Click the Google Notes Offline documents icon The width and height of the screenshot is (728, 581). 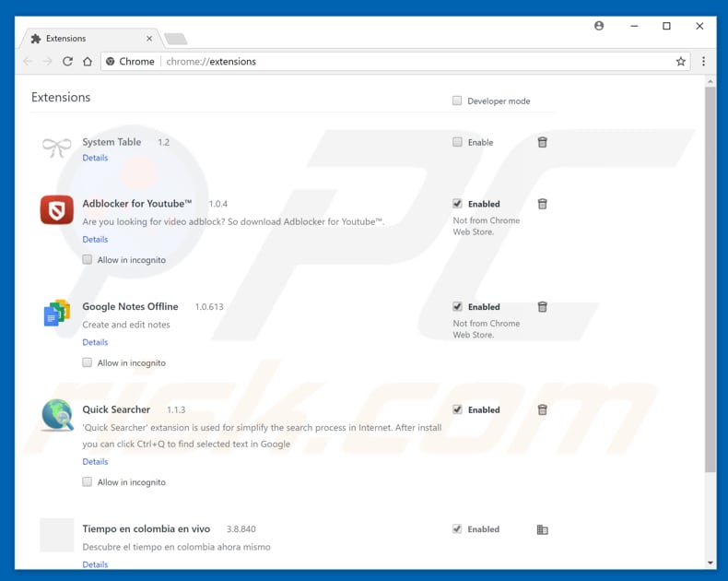pyautogui.click(x=56, y=313)
